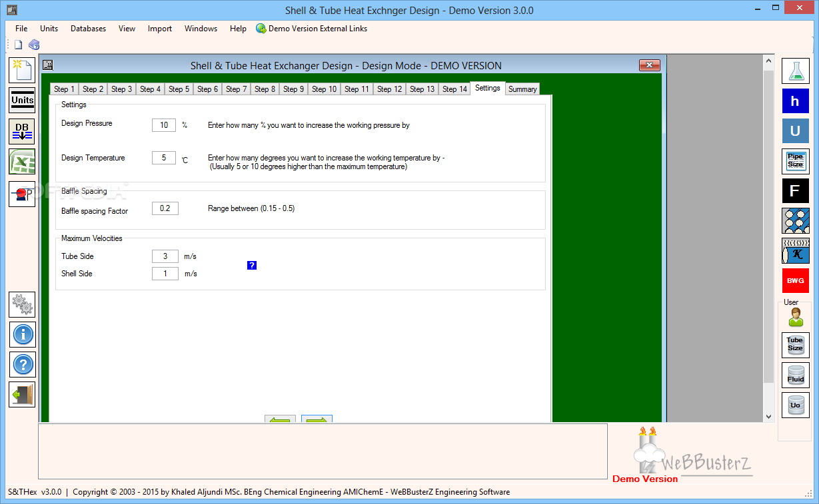
Task: Open the File menu
Action: (21, 29)
